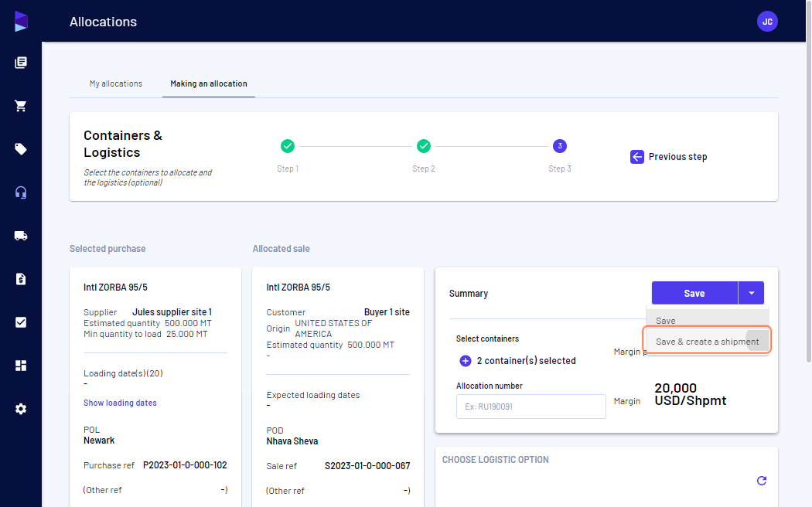The height and width of the screenshot is (507, 812).
Task: Click the 20,000 USD/Shpmt margin value
Action: tap(691, 394)
